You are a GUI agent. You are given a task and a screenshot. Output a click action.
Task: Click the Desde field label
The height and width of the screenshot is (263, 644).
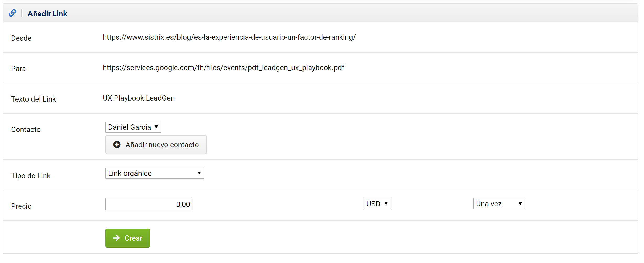coord(21,38)
